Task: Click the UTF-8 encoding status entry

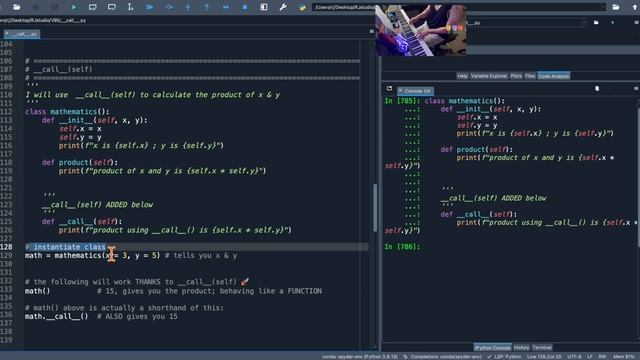Action: click(x=574, y=356)
